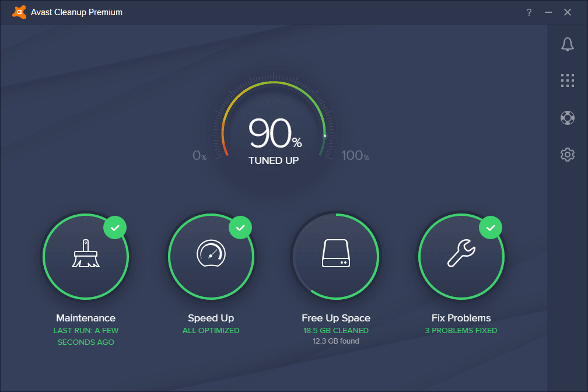Open the notifications bell icon

[567, 44]
